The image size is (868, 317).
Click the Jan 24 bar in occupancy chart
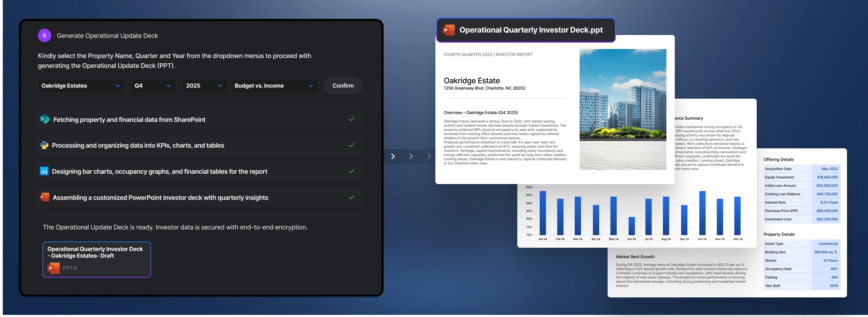tap(543, 213)
